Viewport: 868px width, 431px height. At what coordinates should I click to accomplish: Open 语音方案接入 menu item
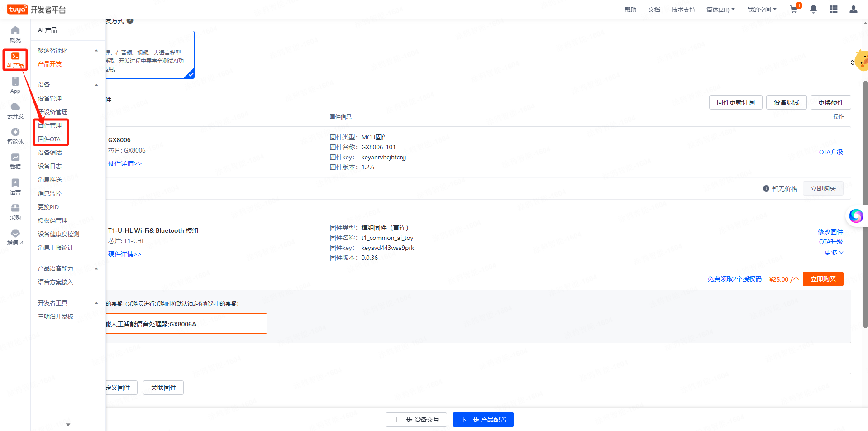pyautogui.click(x=55, y=282)
